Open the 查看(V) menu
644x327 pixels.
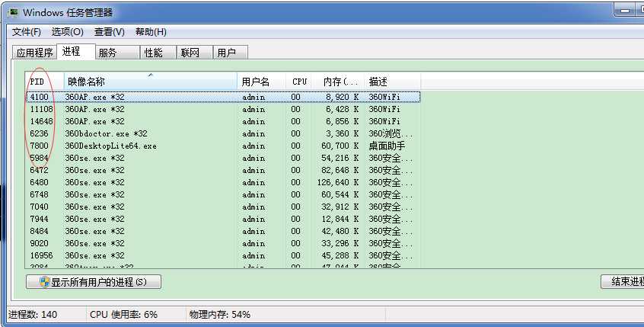pos(110,32)
